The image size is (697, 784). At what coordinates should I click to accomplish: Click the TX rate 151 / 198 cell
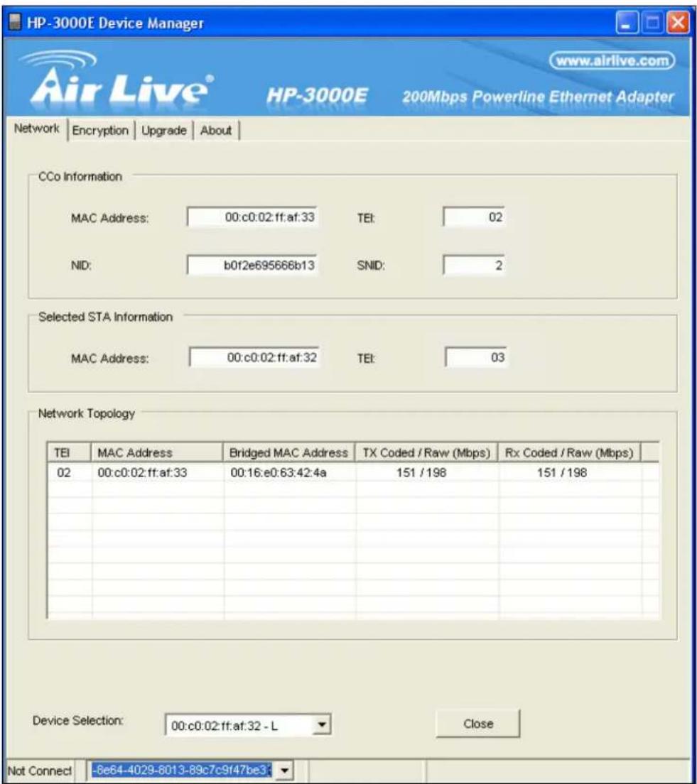[x=421, y=472]
